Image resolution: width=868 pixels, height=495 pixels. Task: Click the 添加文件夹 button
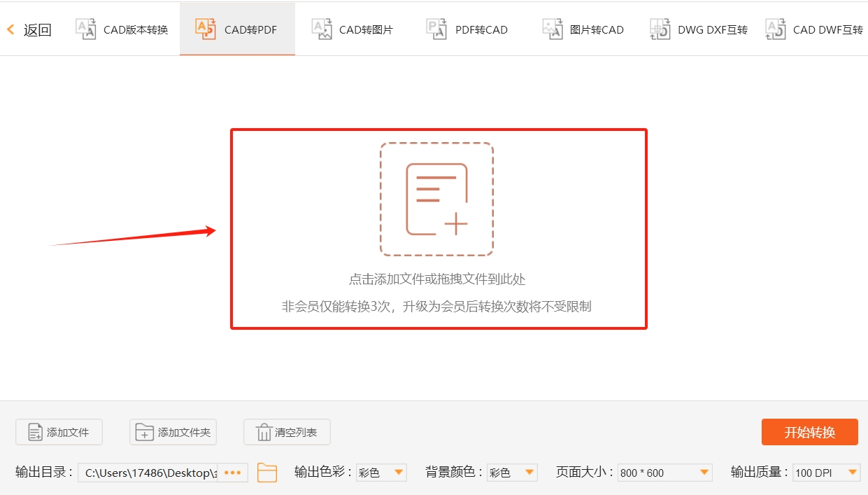pyautogui.click(x=173, y=432)
